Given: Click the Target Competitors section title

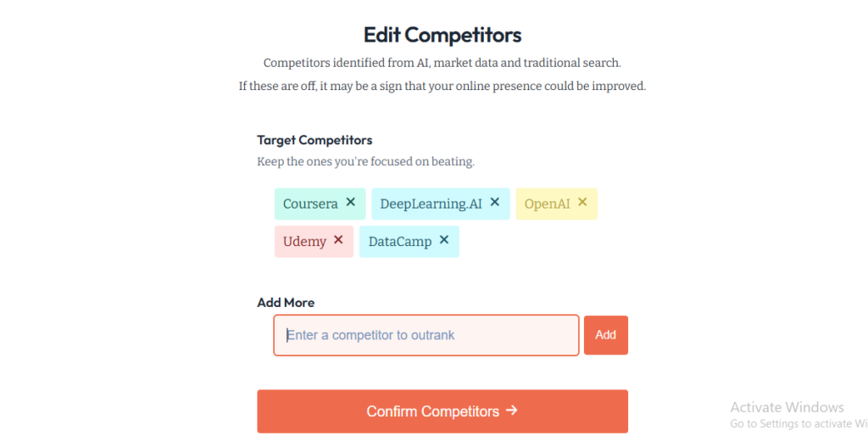Looking at the screenshot, I should [314, 140].
